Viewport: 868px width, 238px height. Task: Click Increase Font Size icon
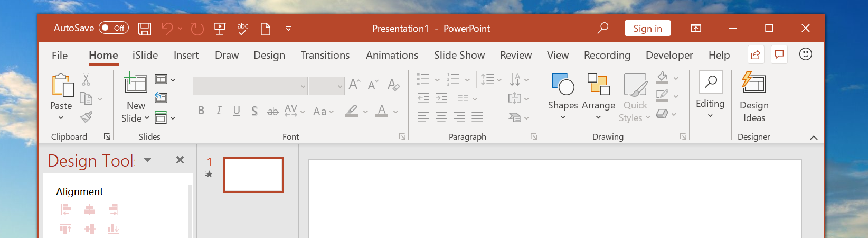coord(354,85)
